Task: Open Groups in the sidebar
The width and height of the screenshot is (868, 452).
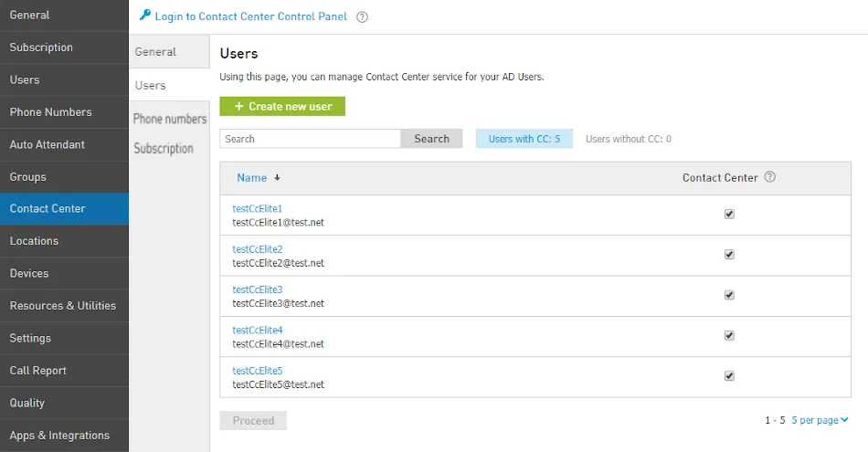Action: 64,177
